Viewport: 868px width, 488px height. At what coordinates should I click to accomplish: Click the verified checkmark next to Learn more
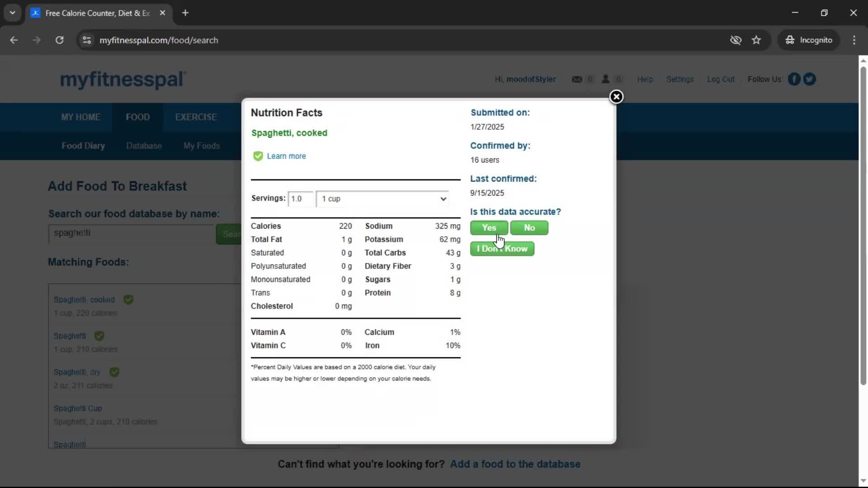click(258, 156)
